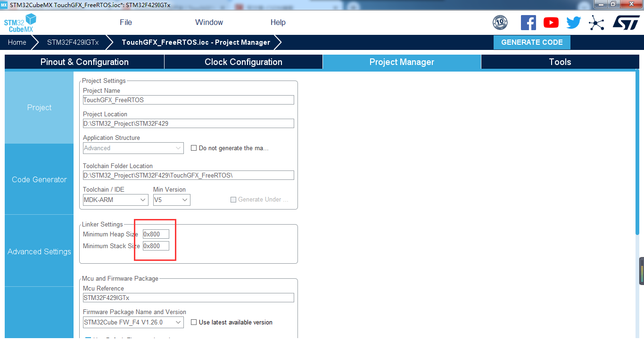The height and width of the screenshot is (340, 644).
Task: Select the Project side tab
Action: tap(39, 108)
